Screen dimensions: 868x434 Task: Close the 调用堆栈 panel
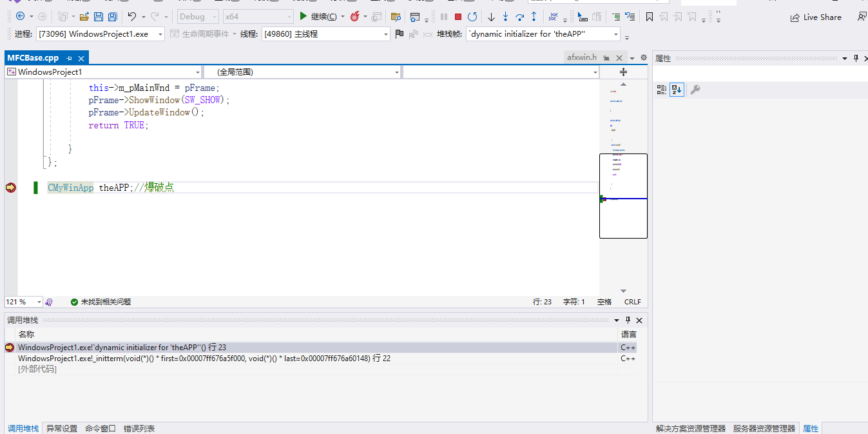[639, 320]
